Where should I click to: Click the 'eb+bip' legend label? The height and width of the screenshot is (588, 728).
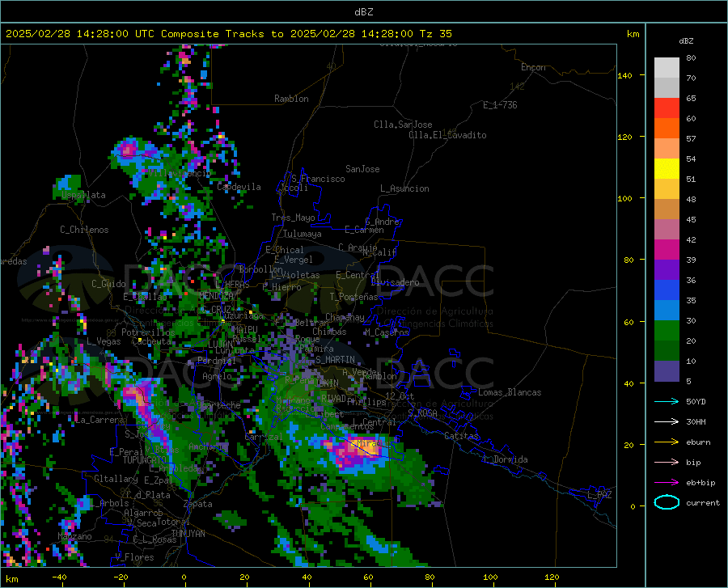(700, 483)
